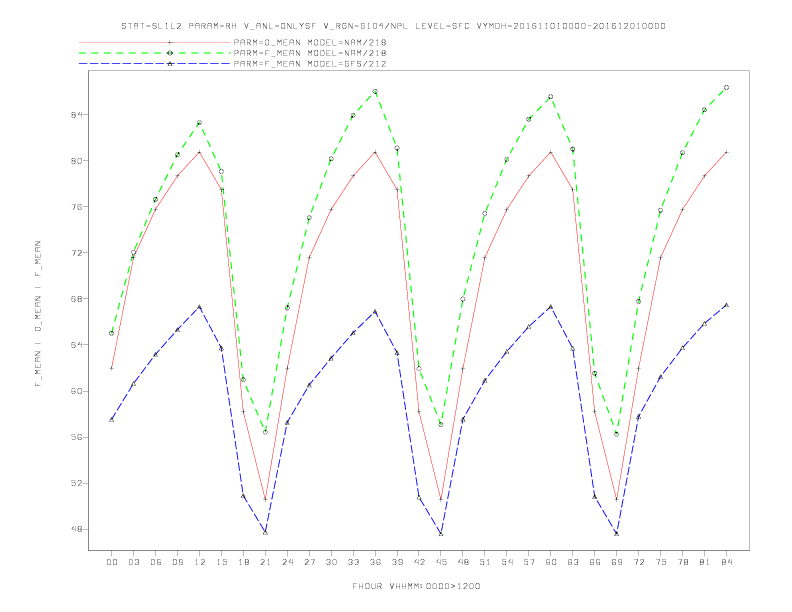
Task: Click x-axis tick label 09
Action: tap(177, 562)
